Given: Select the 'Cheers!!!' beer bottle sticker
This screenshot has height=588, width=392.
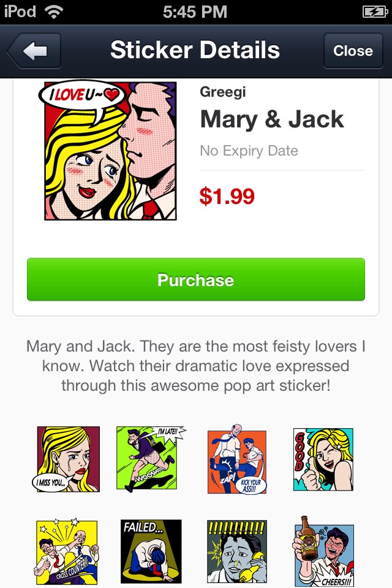Looking at the screenshot, I should pyautogui.click(x=323, y=551).
